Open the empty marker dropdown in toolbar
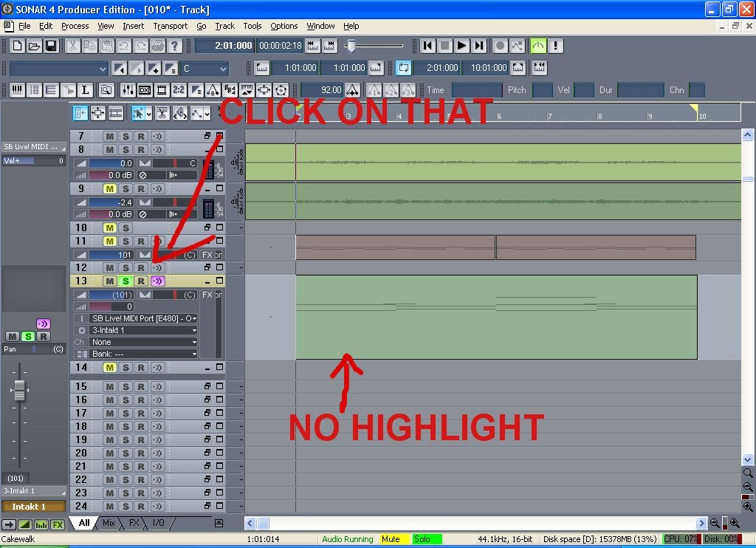Screen dimensions: 756x548 click(58, 69)
